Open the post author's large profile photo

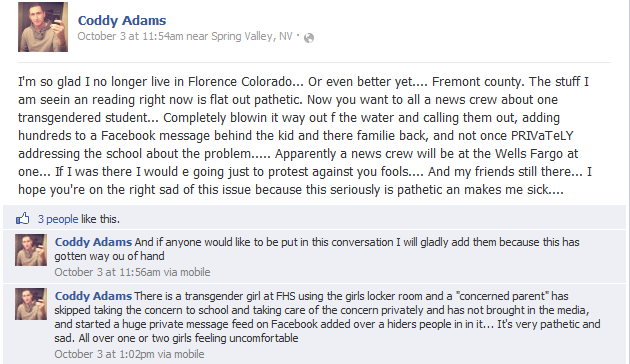[43, 27]
